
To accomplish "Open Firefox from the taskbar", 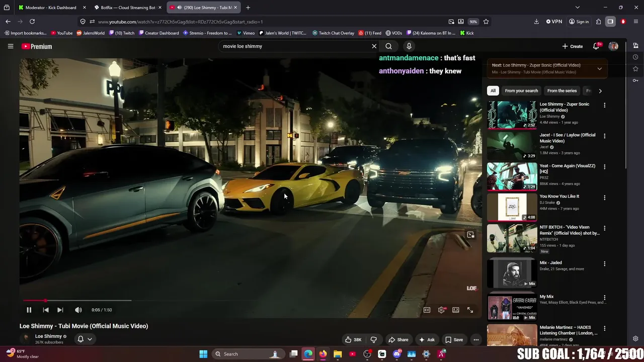I will coord(323,354).
